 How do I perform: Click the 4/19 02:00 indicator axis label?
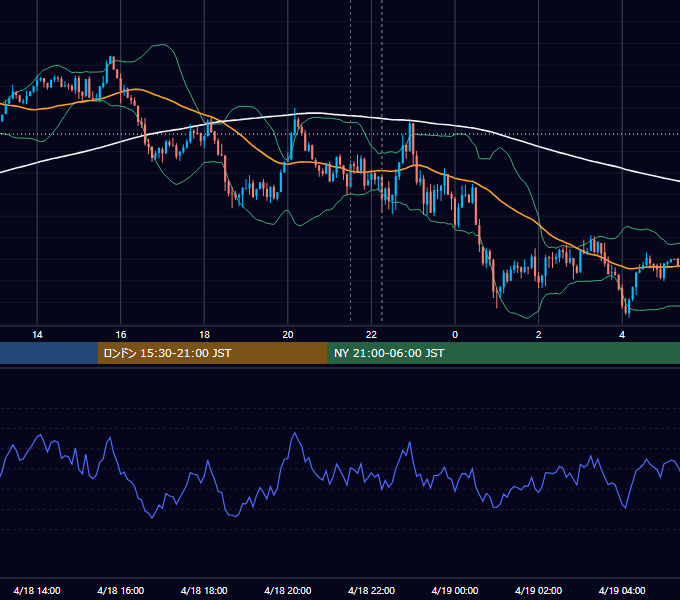pos(538,590)
